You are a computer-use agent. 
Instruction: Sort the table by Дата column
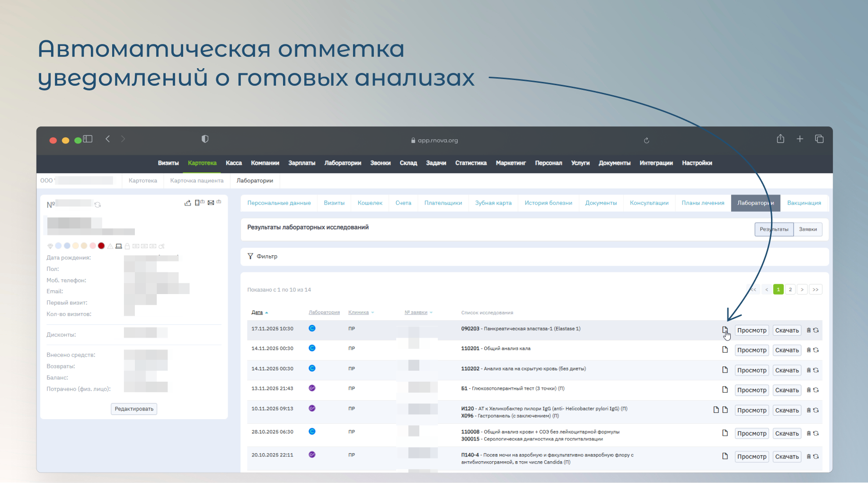[x=257, y=313]
